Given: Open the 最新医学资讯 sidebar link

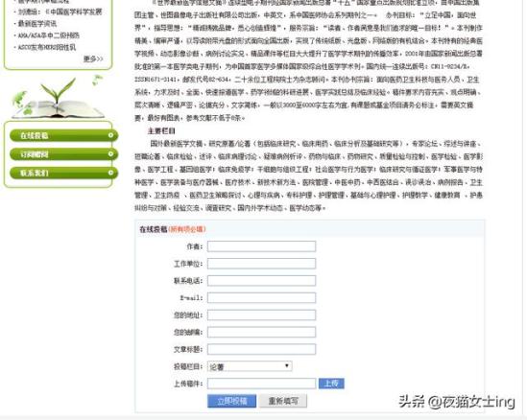Looking at the screenshot, I should (x=37, y=24).
